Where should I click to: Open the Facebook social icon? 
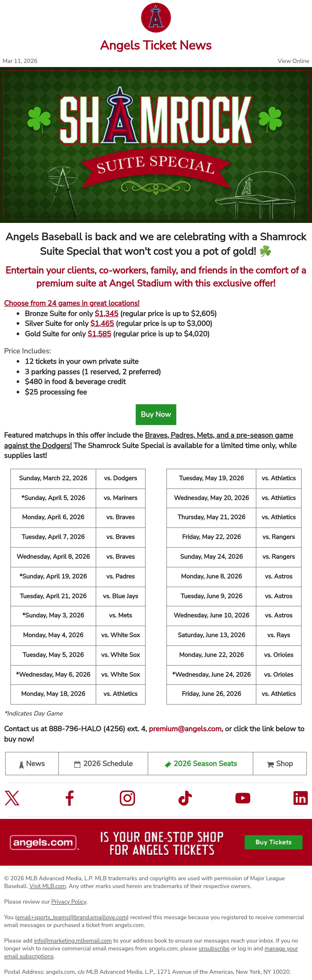[70, 798]
